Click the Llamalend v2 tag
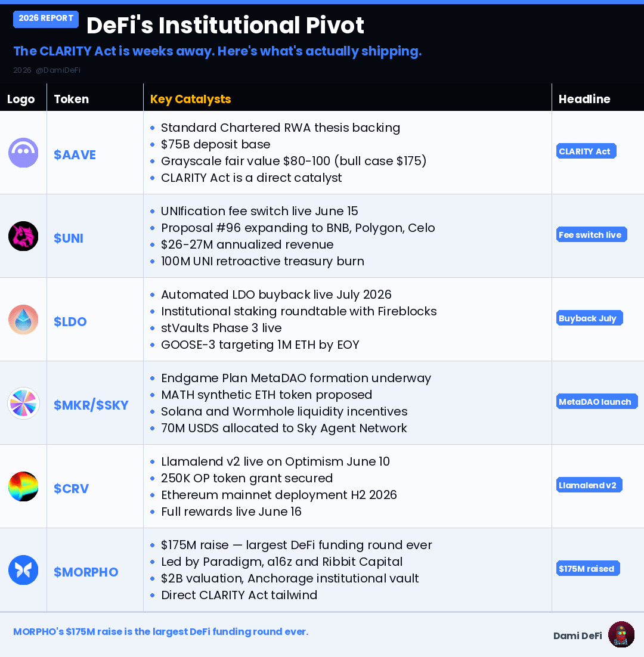This screenshot has width=644, height=657. pos(589,485)
